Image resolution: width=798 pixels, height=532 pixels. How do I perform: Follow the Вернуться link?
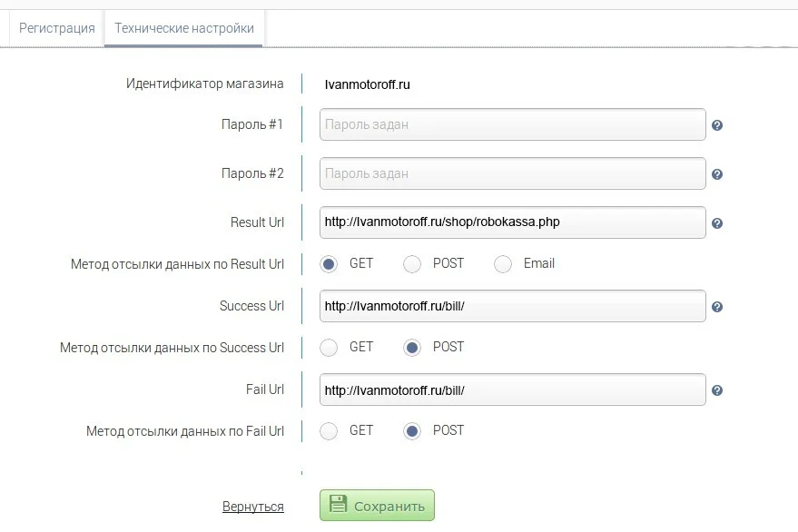253,507
